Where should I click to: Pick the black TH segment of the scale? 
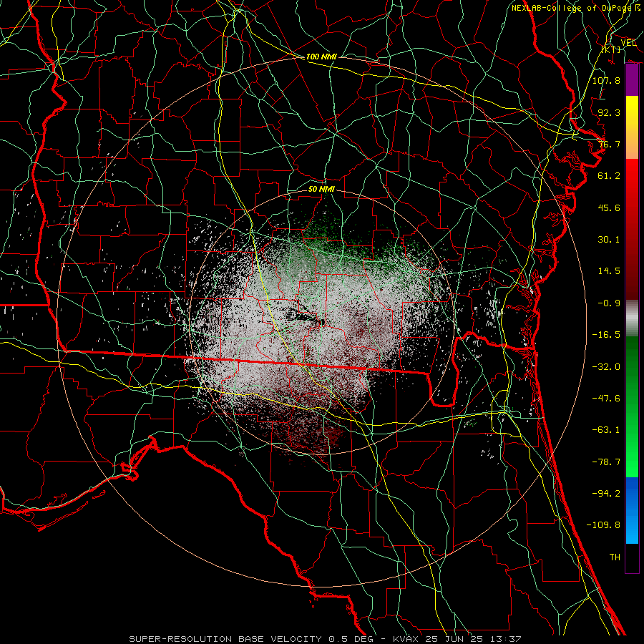click(632, 557)
